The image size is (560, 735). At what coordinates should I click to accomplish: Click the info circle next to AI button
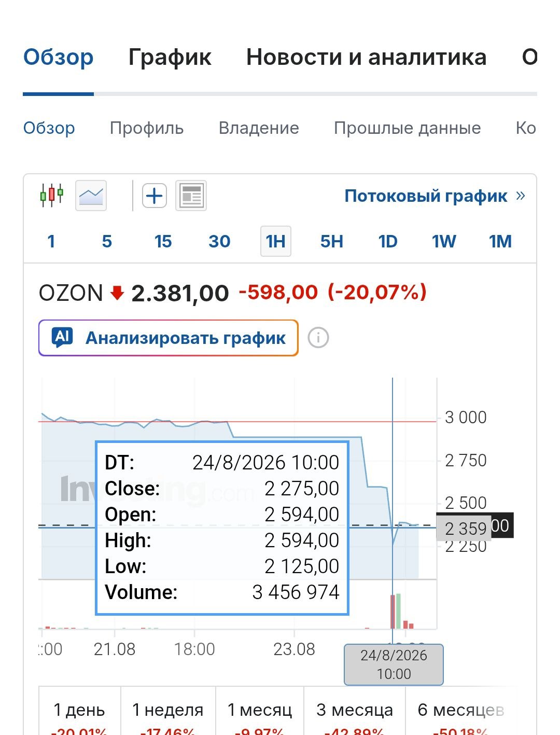[x=318, y=338]
